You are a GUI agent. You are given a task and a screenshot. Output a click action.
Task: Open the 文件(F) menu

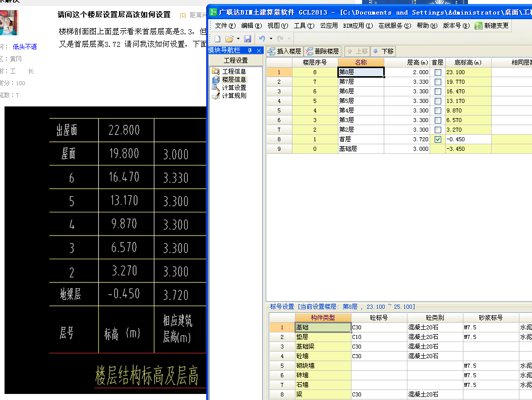click(x=225, y=26)
